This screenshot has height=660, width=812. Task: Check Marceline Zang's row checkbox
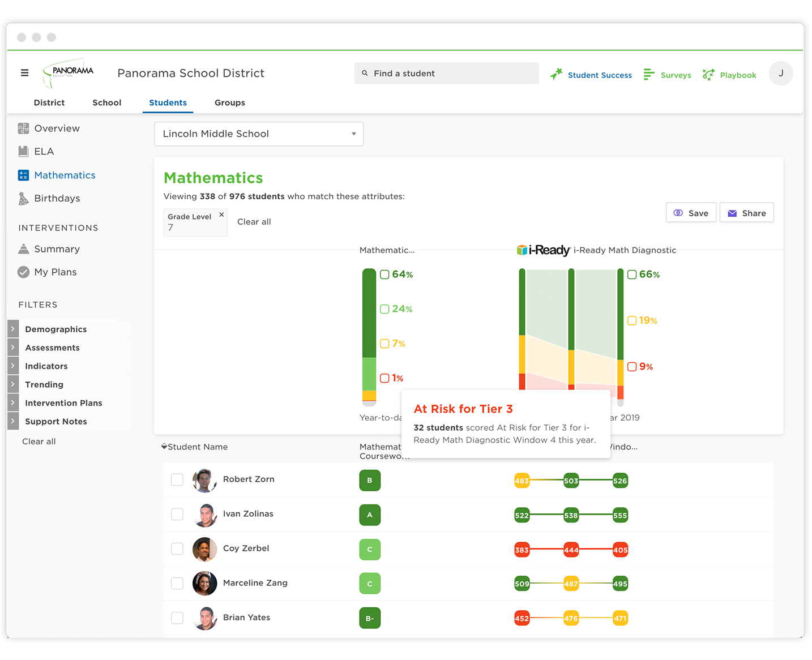[177, 583]
